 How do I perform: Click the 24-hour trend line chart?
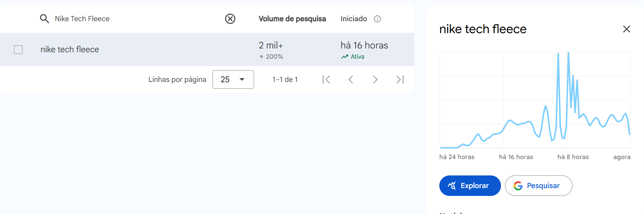point(535,102)
